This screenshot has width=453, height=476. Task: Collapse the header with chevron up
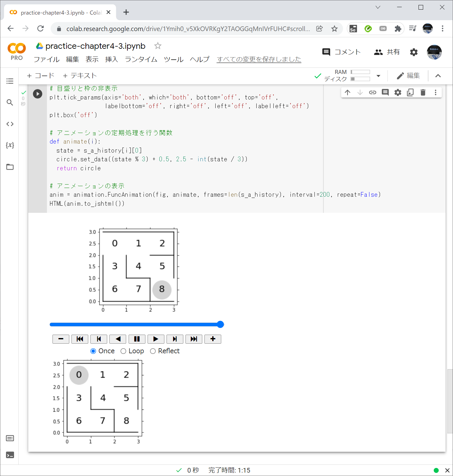(x=438, y=76)
